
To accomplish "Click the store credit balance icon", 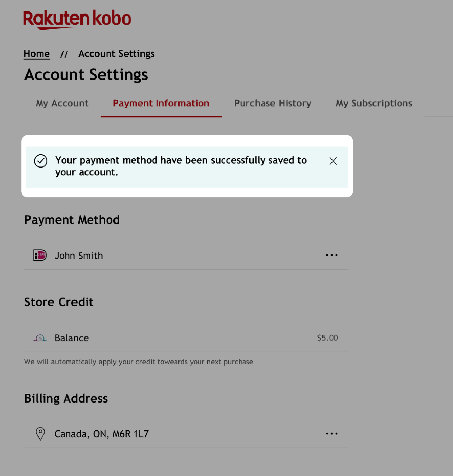I will point(40,338).
